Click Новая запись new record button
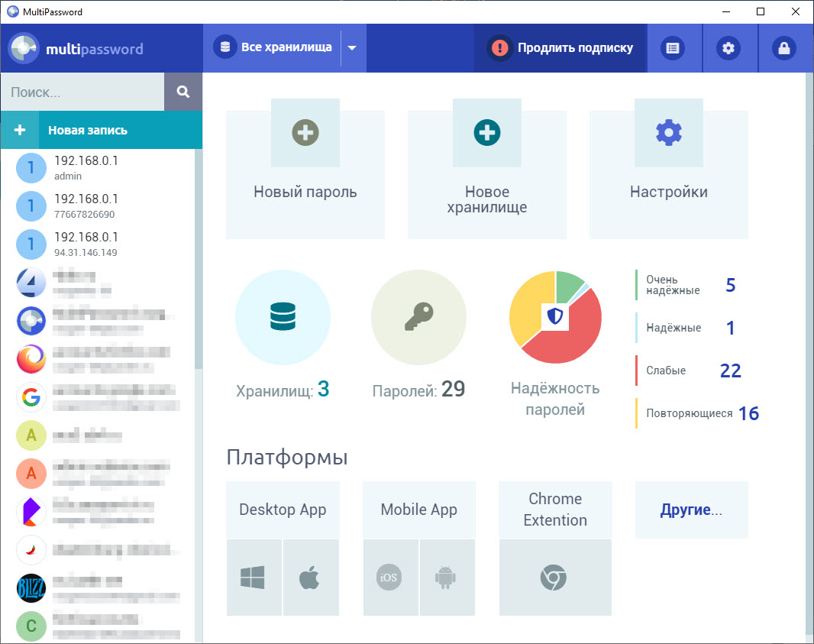This screenshot has width=814, height=644. click(121, 130)
